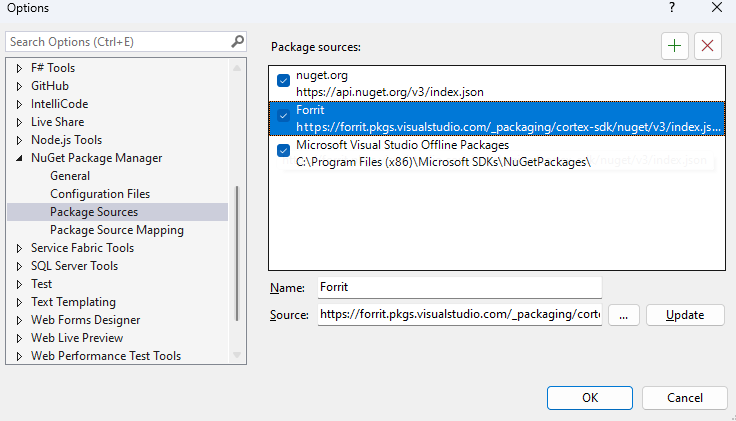The height and width of the screenshot is (421, 736).
Task: Open Package Source Mapping settings
Action: (x=116, y=230)
